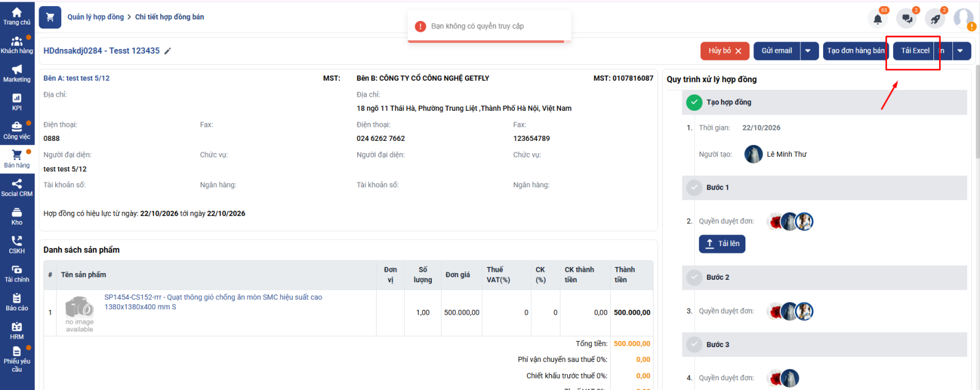
Task: Open KPI in the sidebar
Action: pos(17,102)
